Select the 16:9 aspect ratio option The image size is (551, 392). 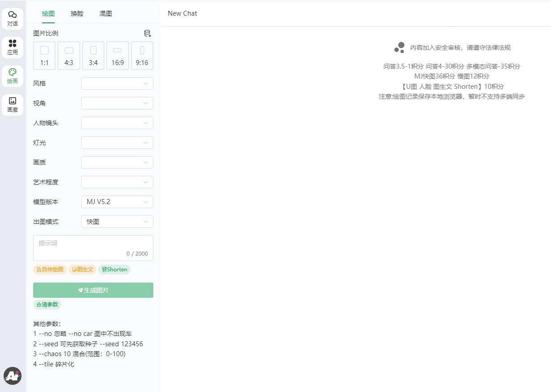pos(117,56)
